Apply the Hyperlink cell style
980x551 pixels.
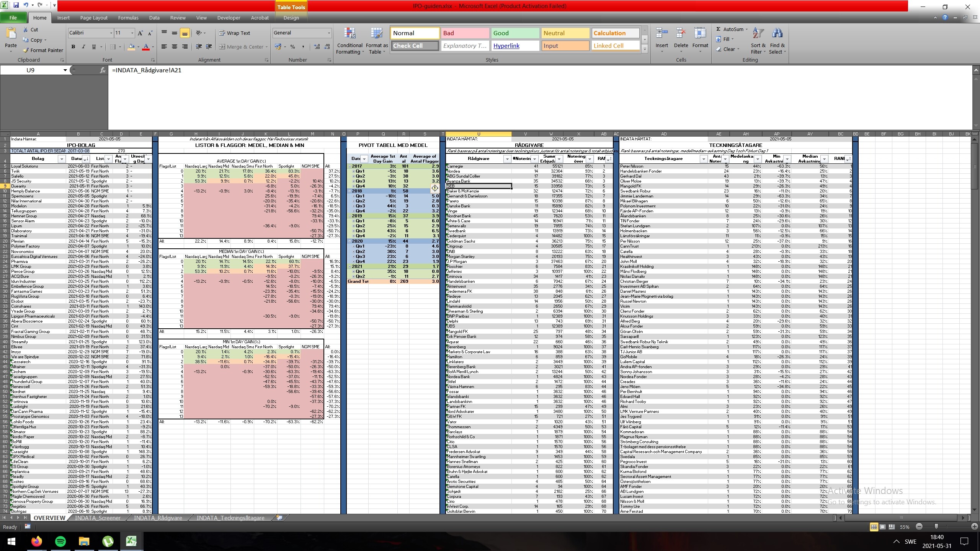(x=515, y=46)
